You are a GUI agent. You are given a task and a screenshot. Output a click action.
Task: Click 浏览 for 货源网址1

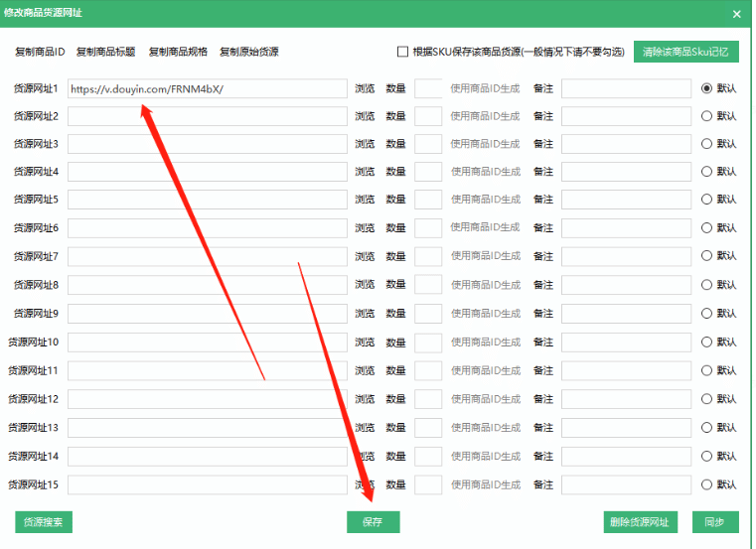coord(365,88)
